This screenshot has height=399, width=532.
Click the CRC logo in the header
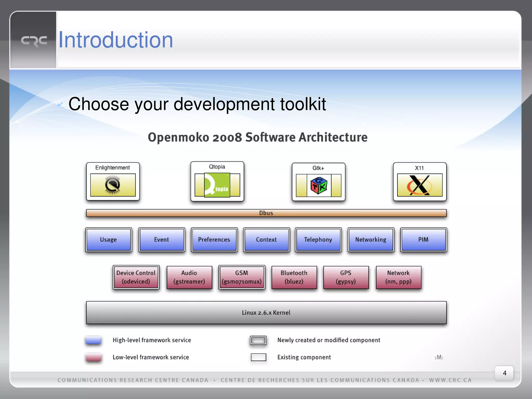click(x=34, y=41)
